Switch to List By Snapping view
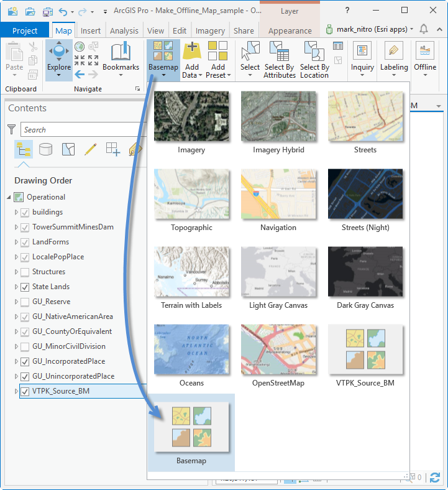Screen dimensions: 448x490 pos(112,149)
